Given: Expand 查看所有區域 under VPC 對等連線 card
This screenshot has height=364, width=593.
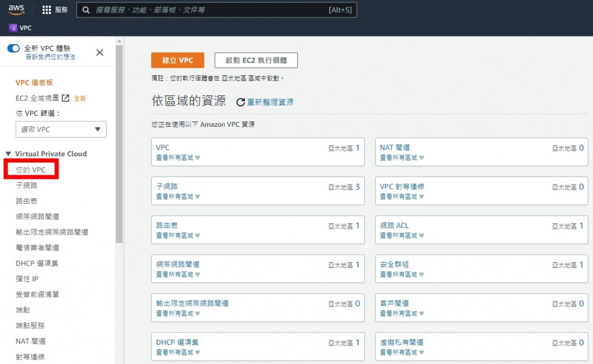Looking at the screenshot, I should (402, 197).
